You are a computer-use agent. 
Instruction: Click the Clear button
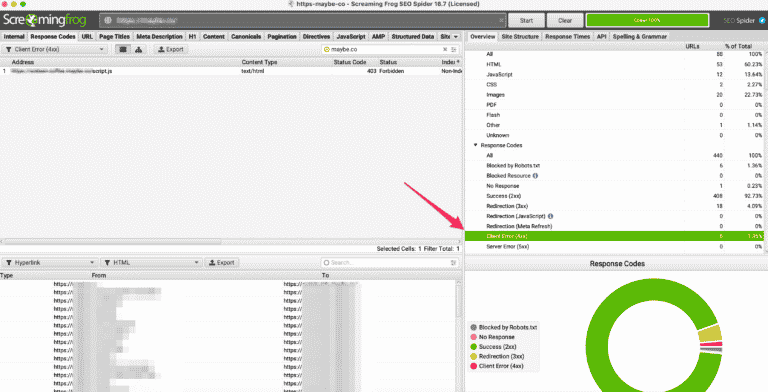pyautogui.click(x=565, y=21)
